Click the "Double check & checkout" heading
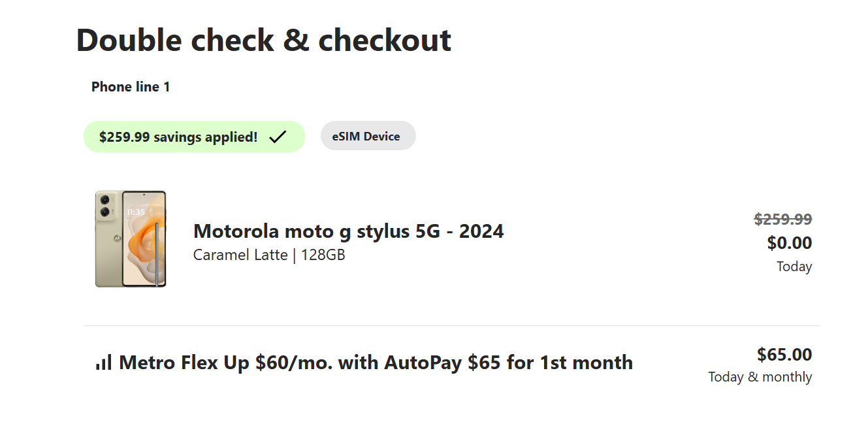The height and width of the screenshot is (424, 868). pos(264,40)
